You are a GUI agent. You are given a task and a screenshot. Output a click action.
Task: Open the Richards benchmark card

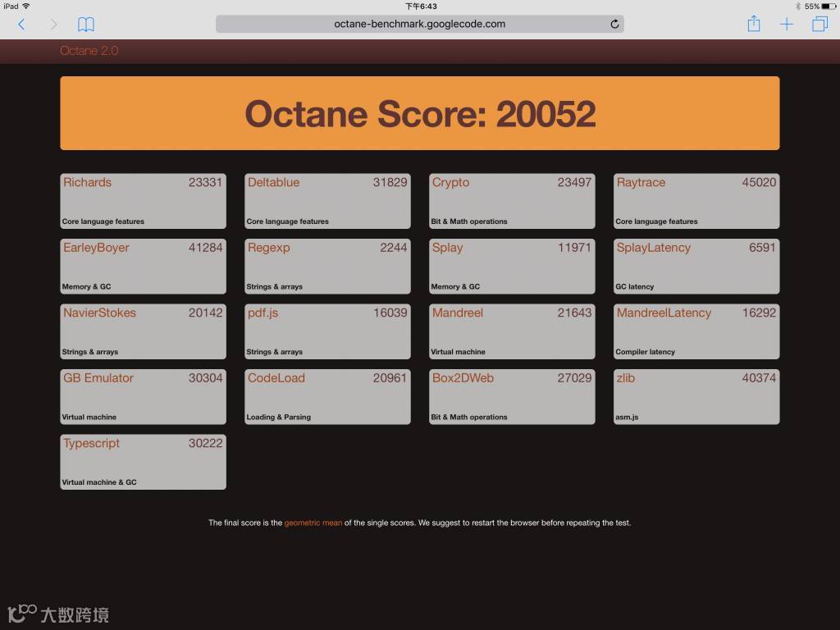pos(143,201)
